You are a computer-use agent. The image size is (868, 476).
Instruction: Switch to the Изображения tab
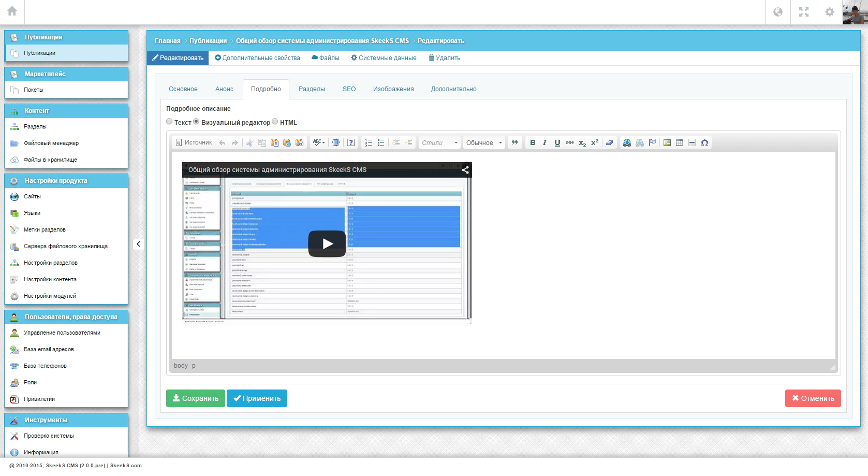pyautogui.click(x=393, y=89)
